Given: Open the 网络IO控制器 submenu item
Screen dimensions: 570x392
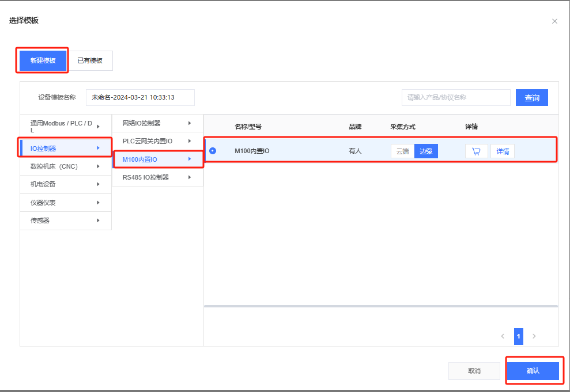Looking at the screenshot, I should tap(157, 123).
